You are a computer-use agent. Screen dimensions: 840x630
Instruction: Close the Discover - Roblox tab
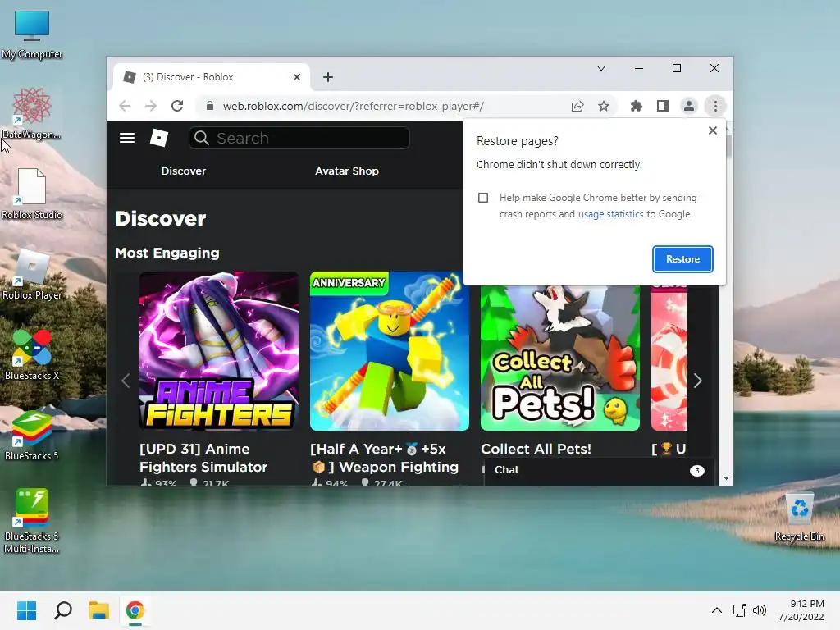tap(297, 77)
